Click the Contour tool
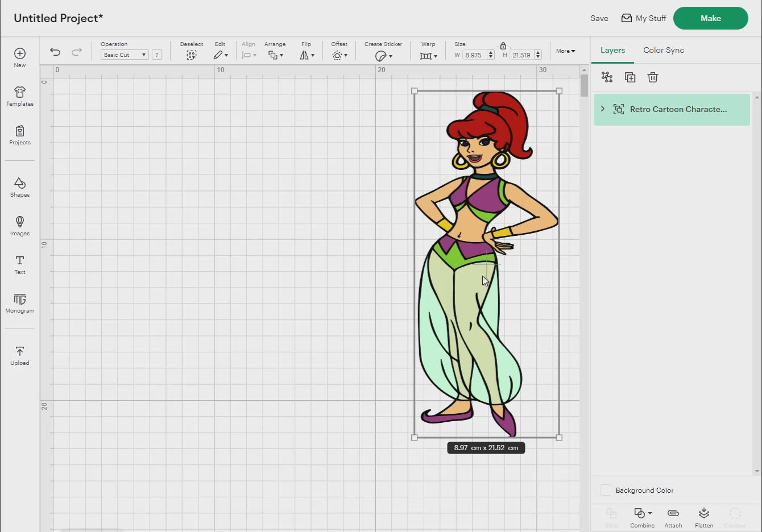 point(735,518)
